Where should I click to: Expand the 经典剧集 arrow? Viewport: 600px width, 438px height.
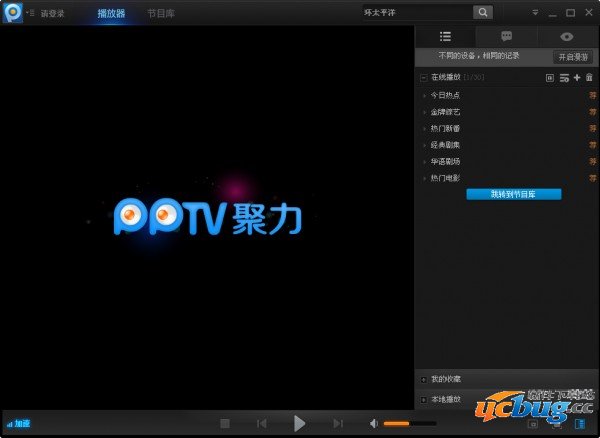(424, 145)
